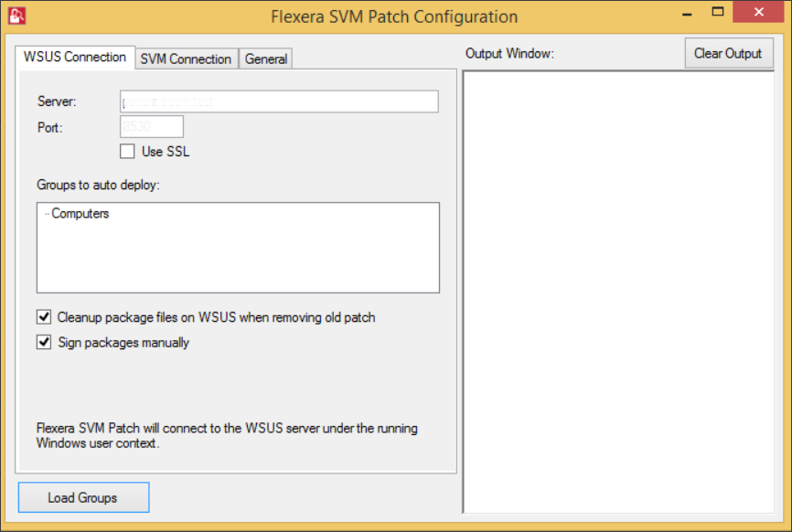The width and height of the screenshot is (792, 532).
Task: Click the 'Server:' label
Action: click(57, 101)
